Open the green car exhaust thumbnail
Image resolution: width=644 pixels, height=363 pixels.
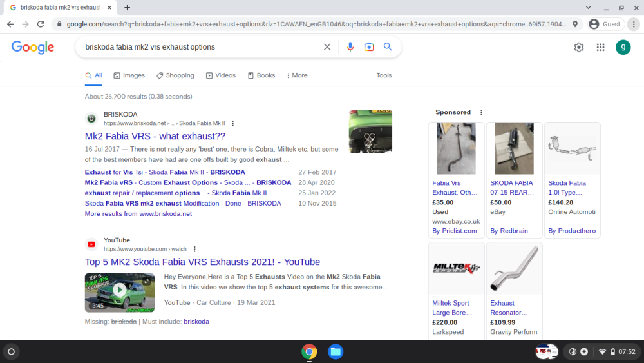click(370, 131)
